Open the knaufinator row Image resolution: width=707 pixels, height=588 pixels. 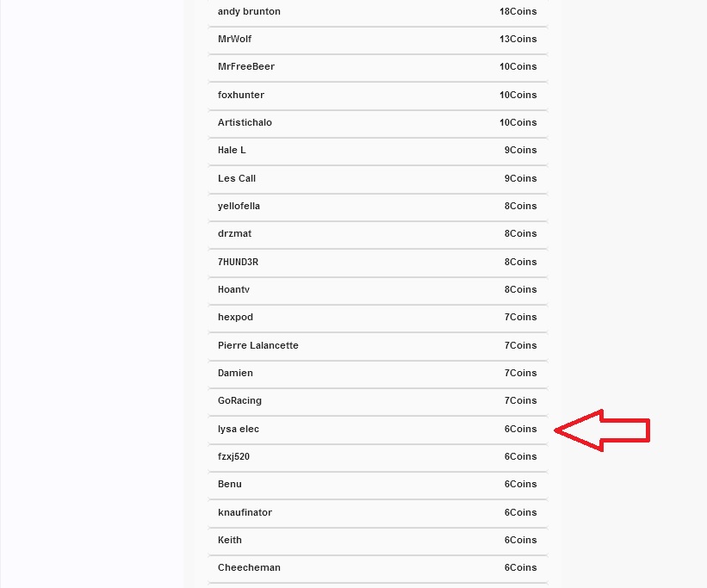[378, 512]
